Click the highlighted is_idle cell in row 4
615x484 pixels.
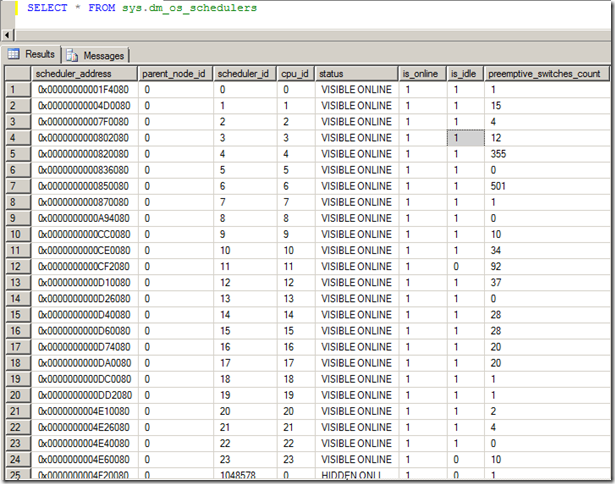tap(466, 138)
